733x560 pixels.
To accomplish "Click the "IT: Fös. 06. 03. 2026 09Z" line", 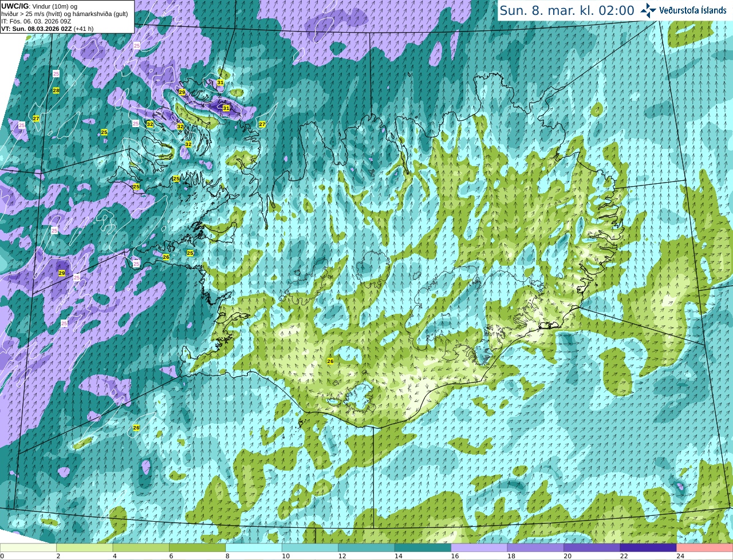I will click(36, 21).
